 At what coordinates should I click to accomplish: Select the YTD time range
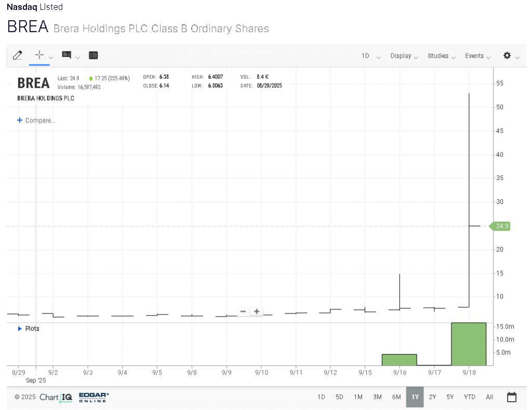(x=469, y=397)
